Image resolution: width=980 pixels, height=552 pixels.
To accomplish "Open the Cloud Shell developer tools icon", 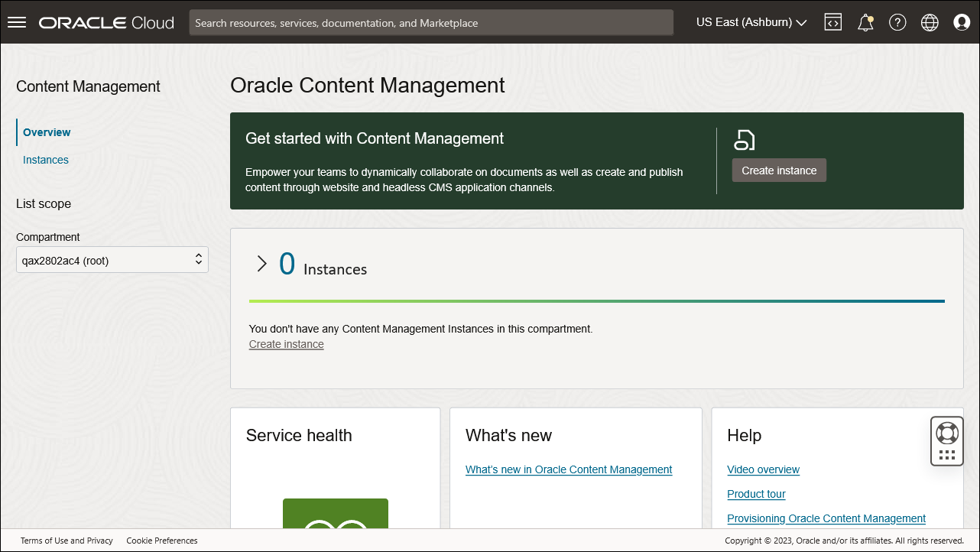I will [x=832, y=21].
